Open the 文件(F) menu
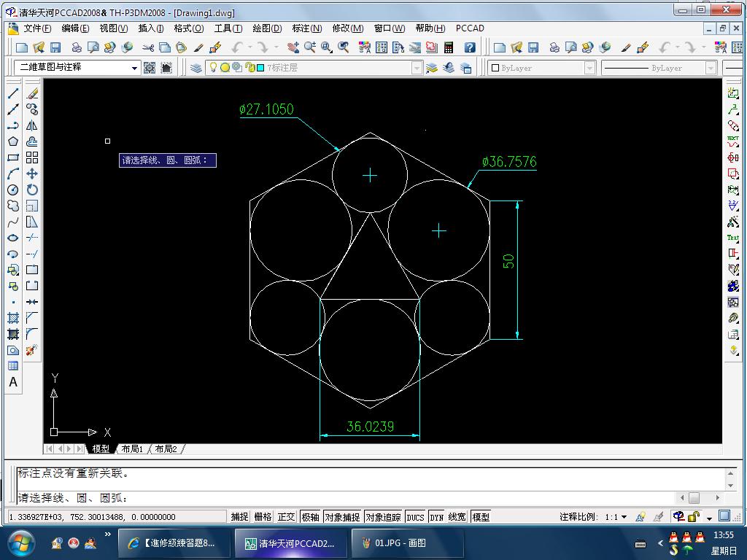The image size is (747, 560). click(37, 28)
